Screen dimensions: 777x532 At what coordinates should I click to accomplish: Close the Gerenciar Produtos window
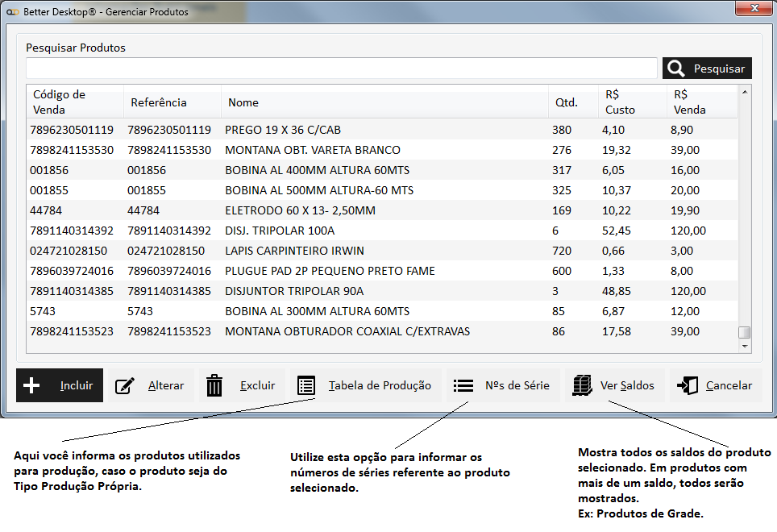tap(751, 8)
